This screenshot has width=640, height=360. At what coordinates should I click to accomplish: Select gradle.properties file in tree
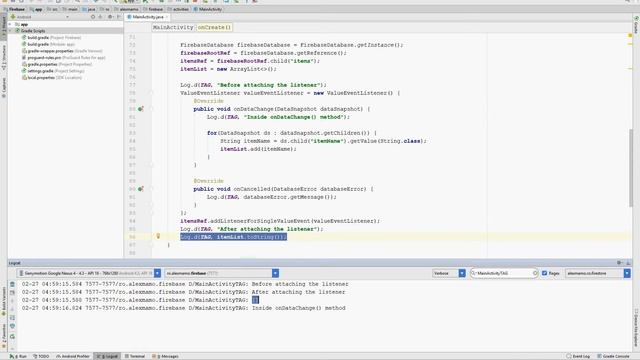pyautogui.click(x=57, y=64)
